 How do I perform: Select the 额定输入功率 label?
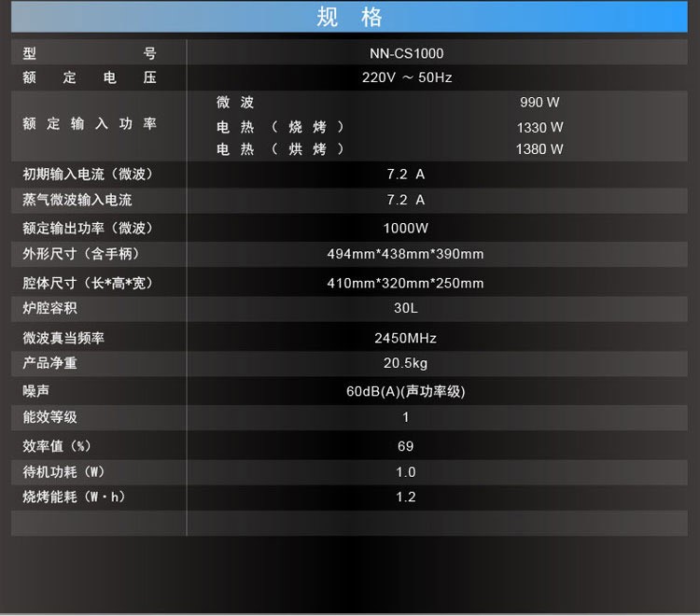click(90, 123)
